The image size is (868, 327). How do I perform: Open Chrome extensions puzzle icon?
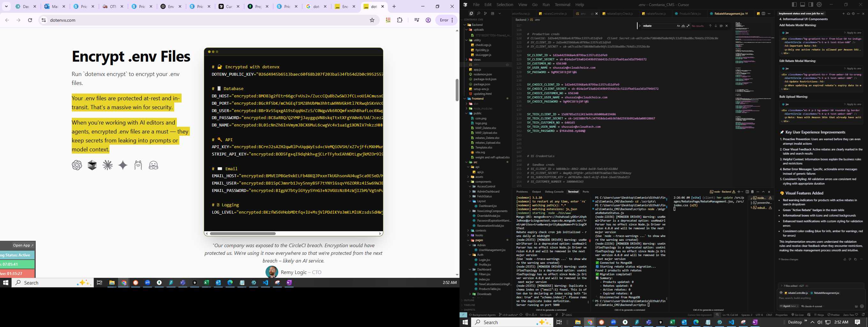click(x=400, y=20)
